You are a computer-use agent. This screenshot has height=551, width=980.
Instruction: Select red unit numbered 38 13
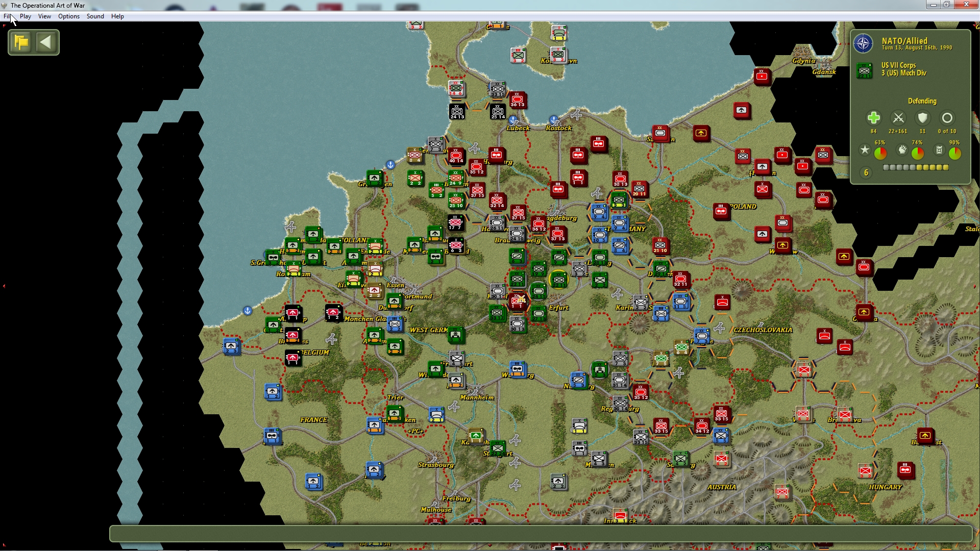[x=620, y=180]
